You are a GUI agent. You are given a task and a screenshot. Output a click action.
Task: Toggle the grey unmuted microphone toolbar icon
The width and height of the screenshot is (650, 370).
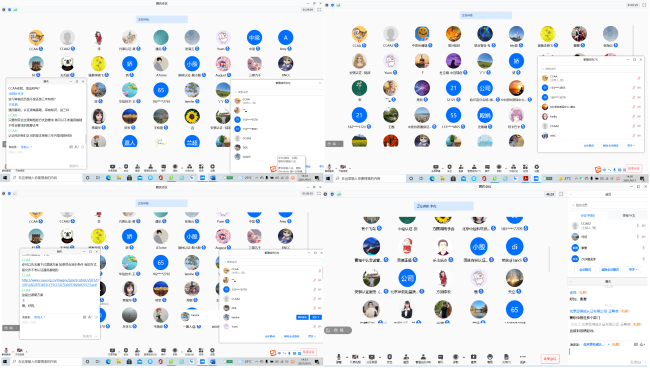click(339, 357)
